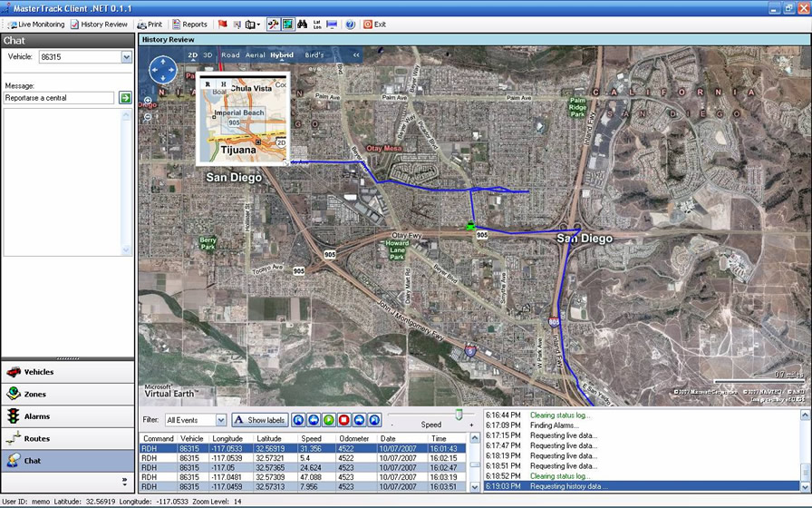The image size is (812, 508).
Task: Click the blue monitor screen icon
Action: coord(332,24)
